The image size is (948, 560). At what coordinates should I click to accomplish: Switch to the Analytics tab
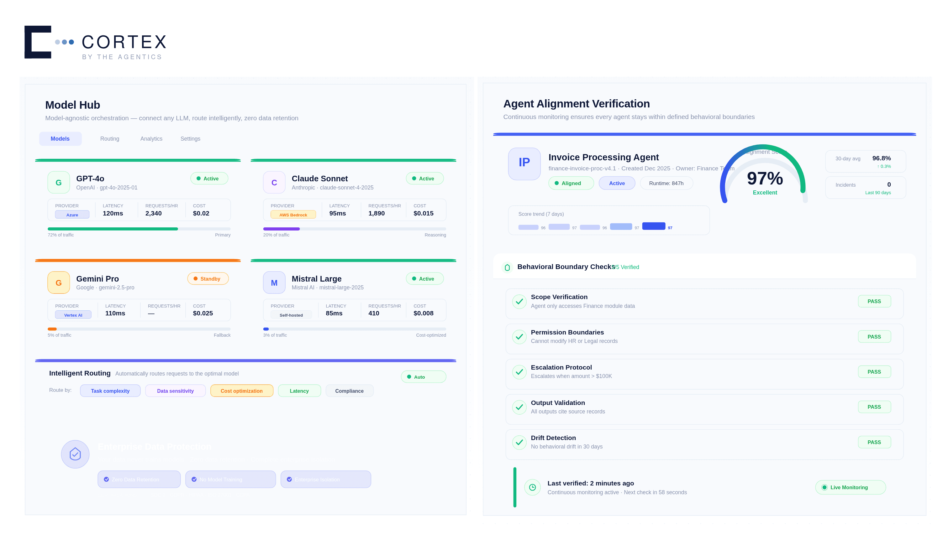151,138
